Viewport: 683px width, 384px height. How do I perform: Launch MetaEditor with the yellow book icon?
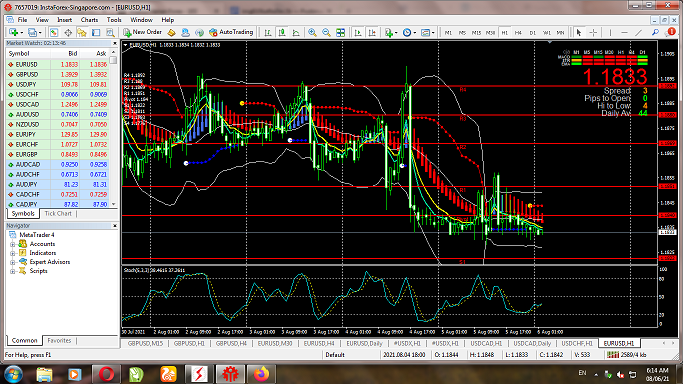coord(172,32)
